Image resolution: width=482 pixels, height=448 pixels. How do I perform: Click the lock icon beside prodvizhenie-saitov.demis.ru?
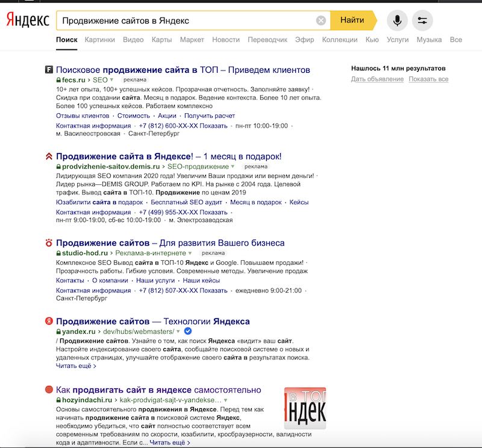point(58,167)
